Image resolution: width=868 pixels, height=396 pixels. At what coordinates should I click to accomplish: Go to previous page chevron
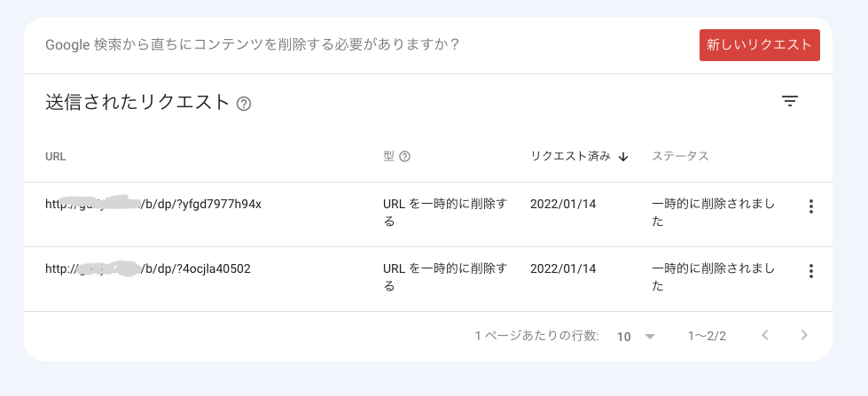(x=765, y=335)
